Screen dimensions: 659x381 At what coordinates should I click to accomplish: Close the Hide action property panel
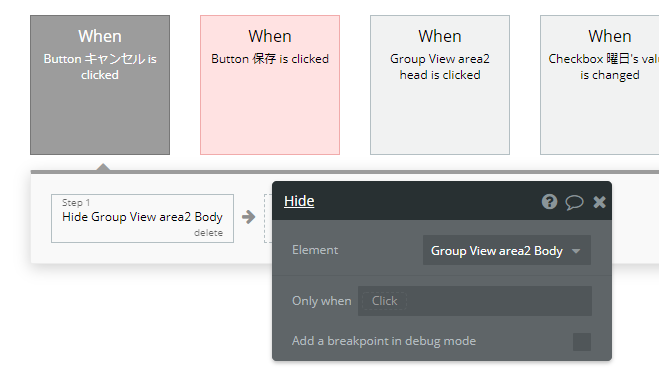[x=600, y=202]
